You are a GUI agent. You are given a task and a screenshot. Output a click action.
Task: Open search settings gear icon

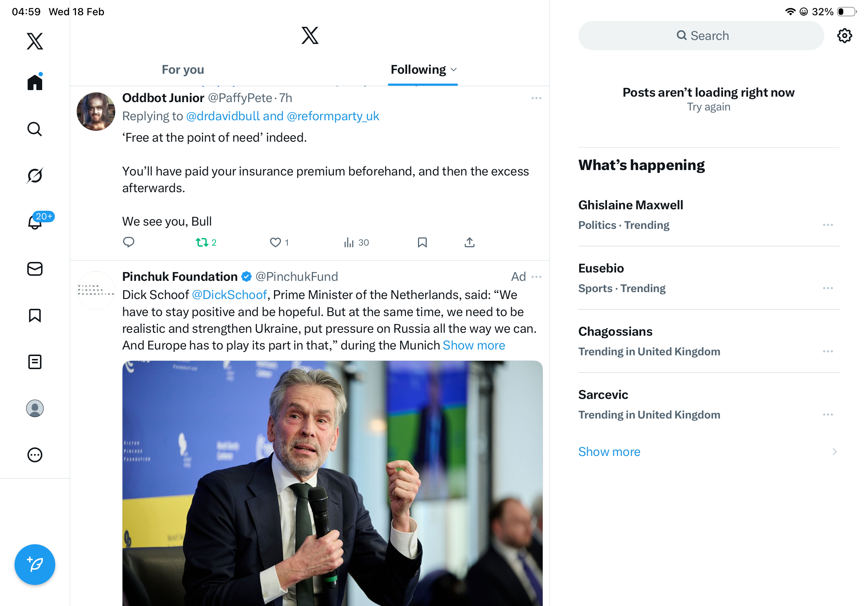tap(844, 36)
